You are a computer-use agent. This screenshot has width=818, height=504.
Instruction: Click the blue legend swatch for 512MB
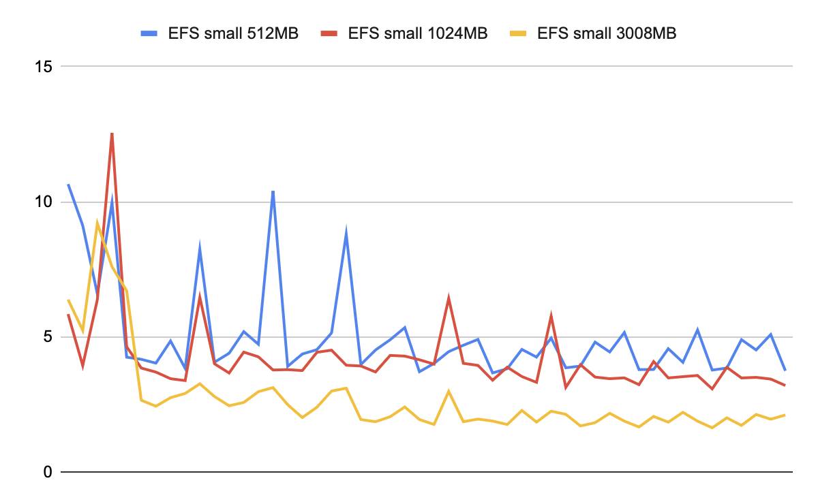point(149,33)
